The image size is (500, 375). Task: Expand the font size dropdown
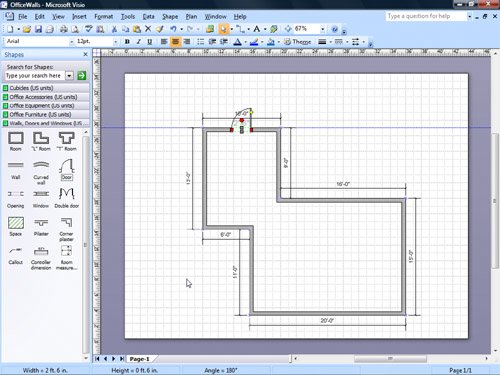click(x=116, y=42)
